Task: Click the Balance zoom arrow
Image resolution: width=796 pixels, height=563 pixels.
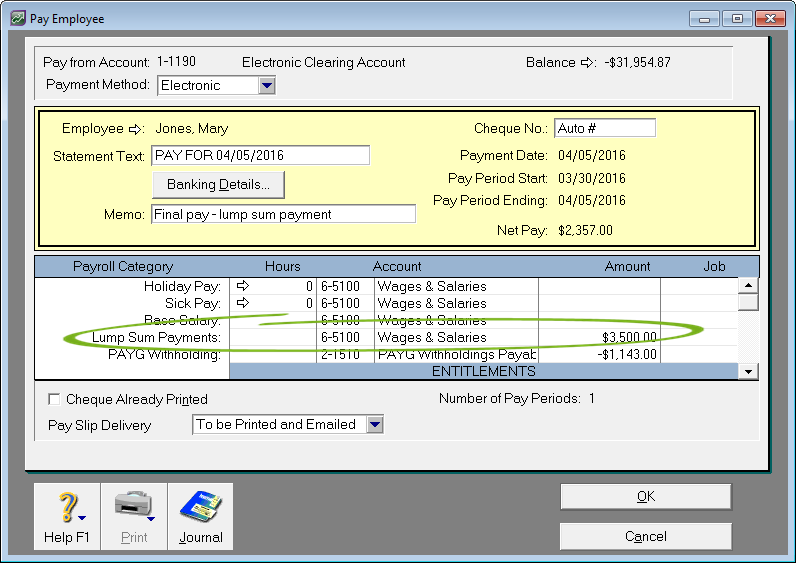Action: pos(588,63)
